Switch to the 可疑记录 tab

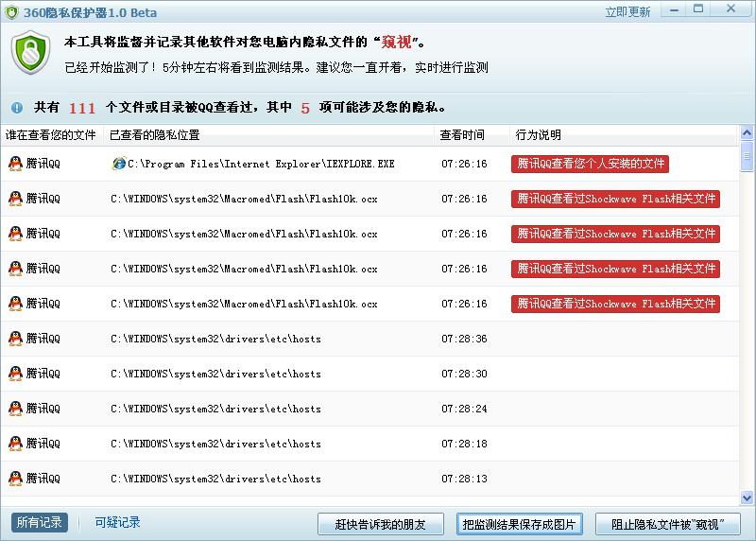pos(117,523)
